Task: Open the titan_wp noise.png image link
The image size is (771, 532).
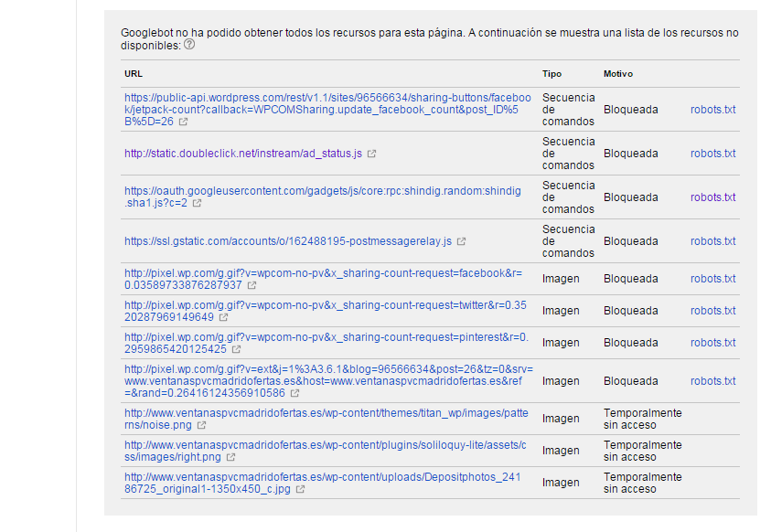Action: [326, 419]
